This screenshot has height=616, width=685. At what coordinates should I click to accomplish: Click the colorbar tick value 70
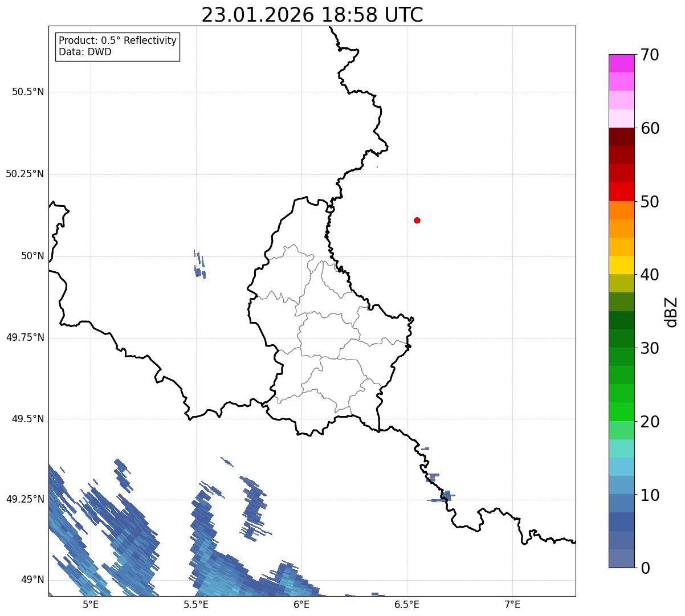[650, 55]
